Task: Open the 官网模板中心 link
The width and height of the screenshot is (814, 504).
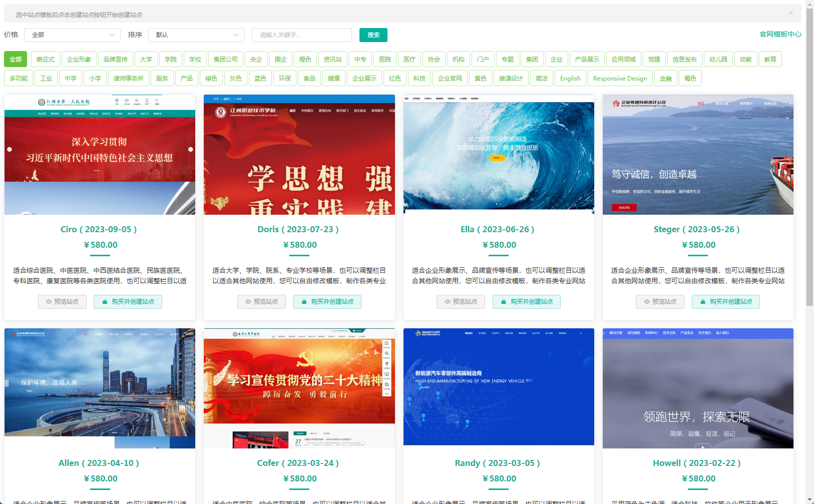Action: click(780, 35)
